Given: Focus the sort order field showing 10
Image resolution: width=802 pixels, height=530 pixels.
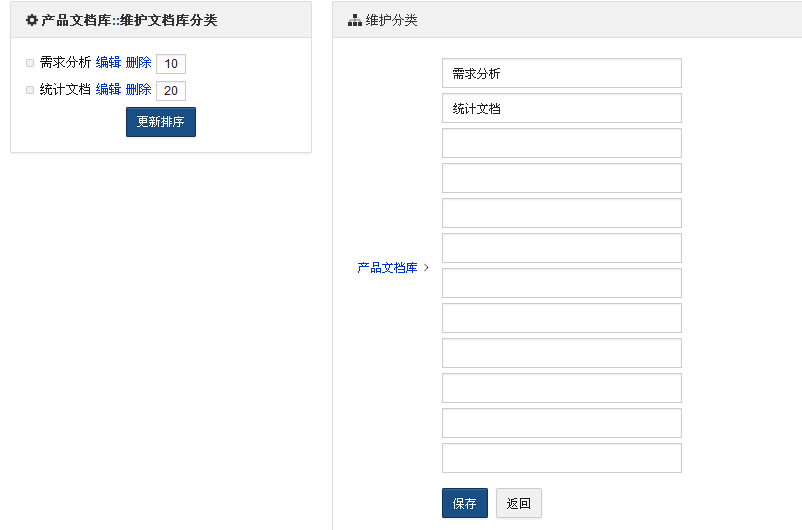Looking at the screenshot, I should pos(171,64).
